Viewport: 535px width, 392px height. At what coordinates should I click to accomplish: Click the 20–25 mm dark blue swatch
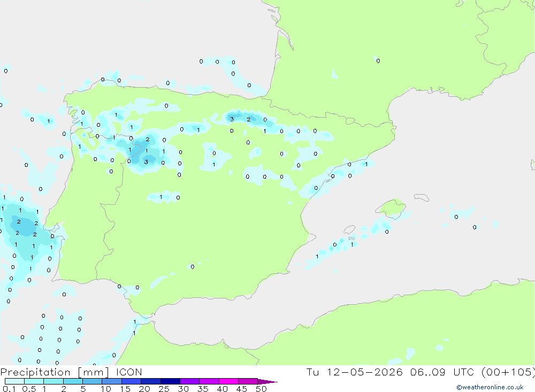pos(150,381)
